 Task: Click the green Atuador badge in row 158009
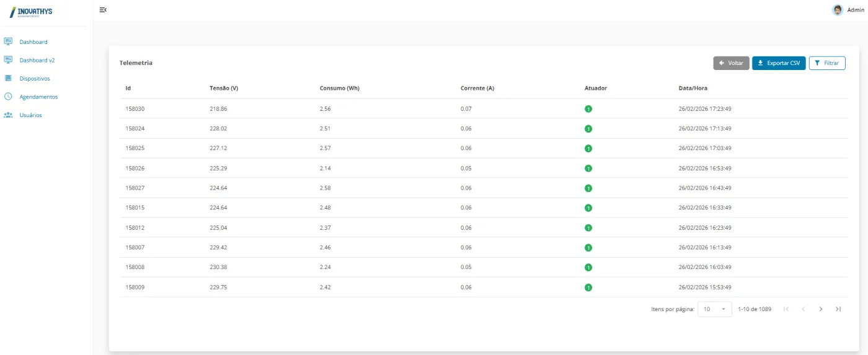(x=588, y=287)
